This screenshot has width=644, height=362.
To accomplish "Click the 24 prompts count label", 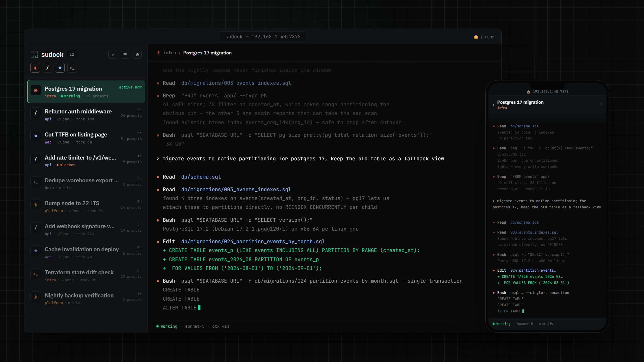I will point(131,116).
